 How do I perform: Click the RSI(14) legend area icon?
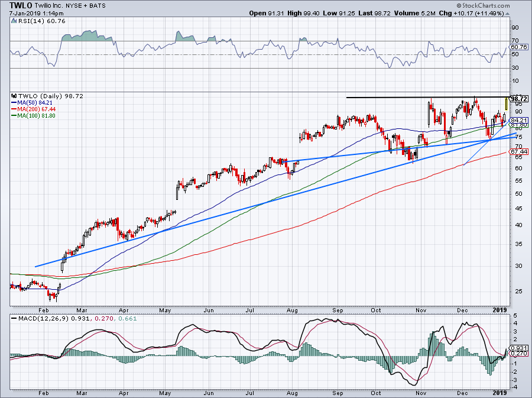click(x=14, y=21)
